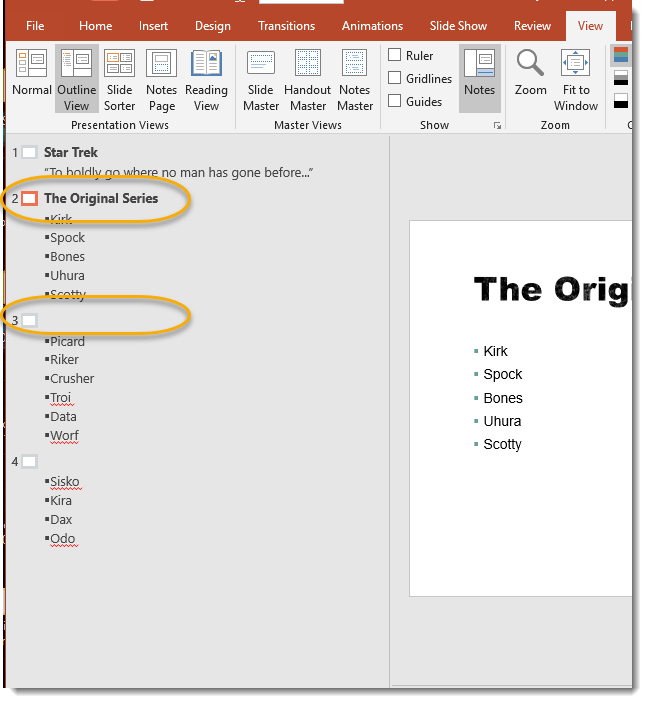Open the Slide Master view
Viewport: 647px width, 703px height.
pos(261,78)
